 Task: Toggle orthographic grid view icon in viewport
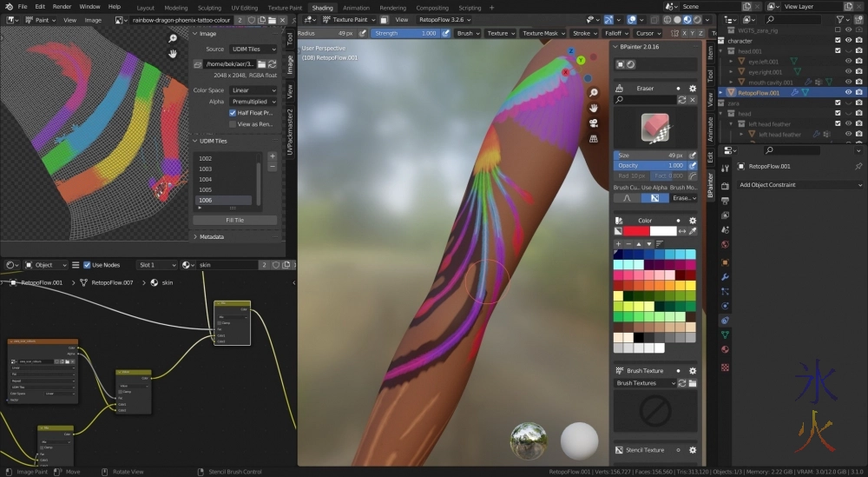[593, 138]
